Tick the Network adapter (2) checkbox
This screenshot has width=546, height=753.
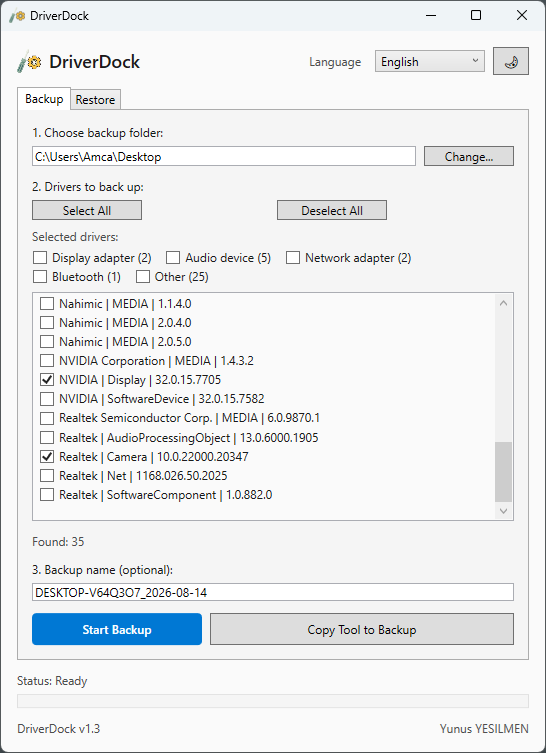tap(293, 258)
